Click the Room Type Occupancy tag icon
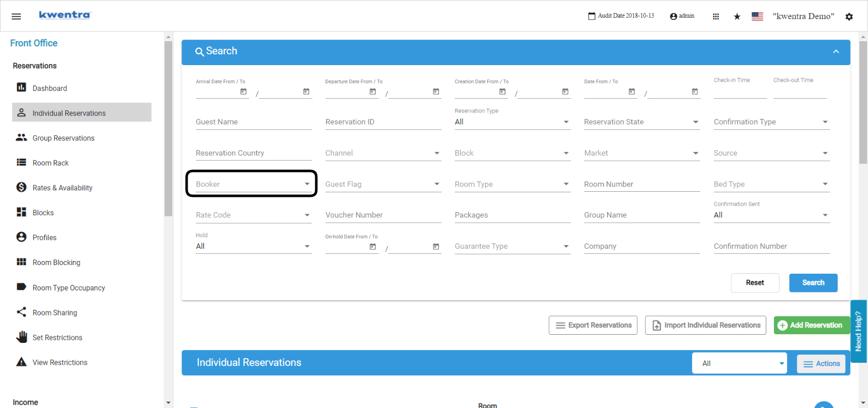The width and height of the screenshot is (868, 408). [21, 287]
